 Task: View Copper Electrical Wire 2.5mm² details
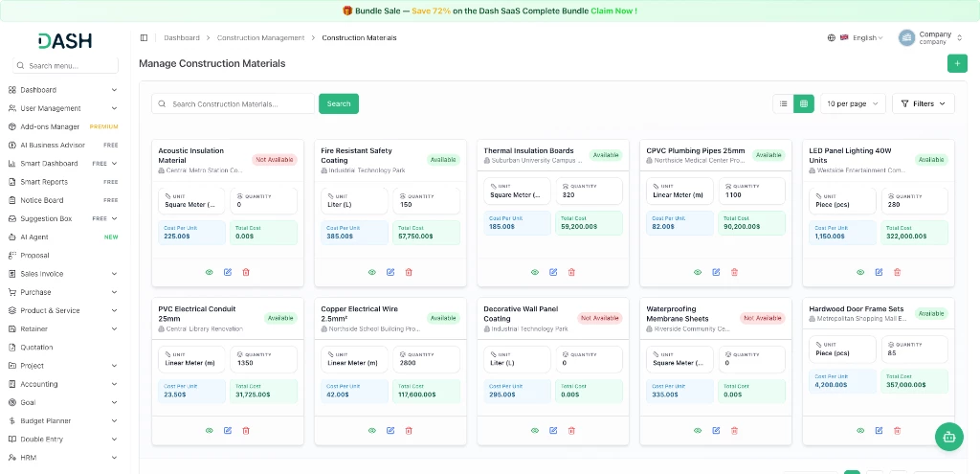pos(372,430)
